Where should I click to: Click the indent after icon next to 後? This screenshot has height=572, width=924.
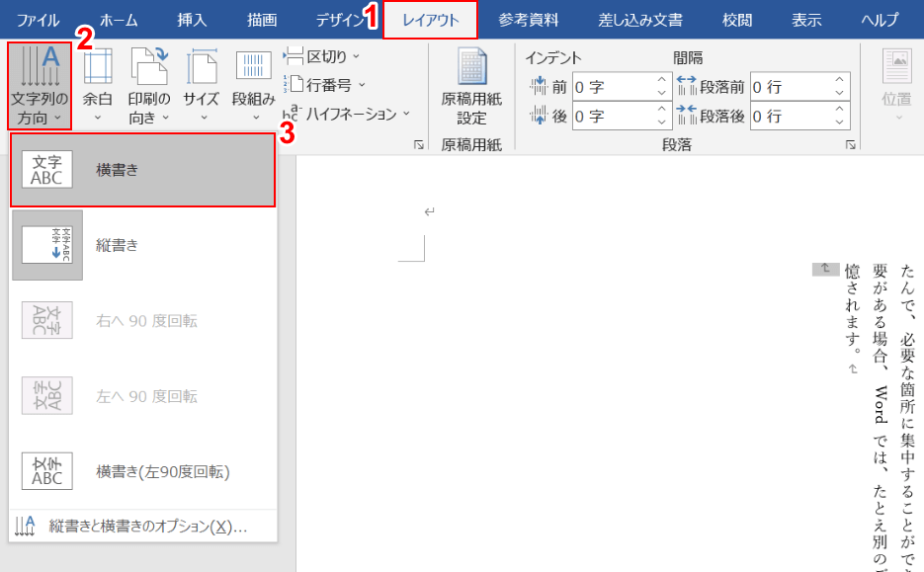click(x=538, y=116)
